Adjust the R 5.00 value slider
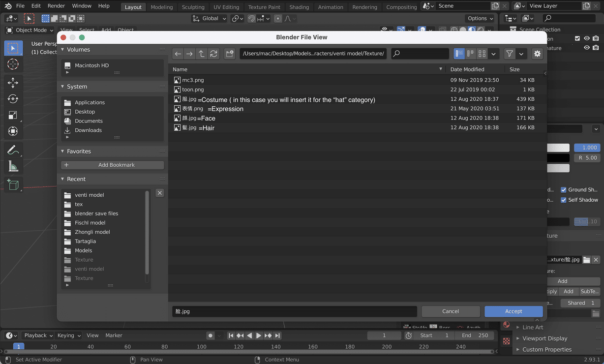This screenshot has width=604, height=364. (587, 157)
